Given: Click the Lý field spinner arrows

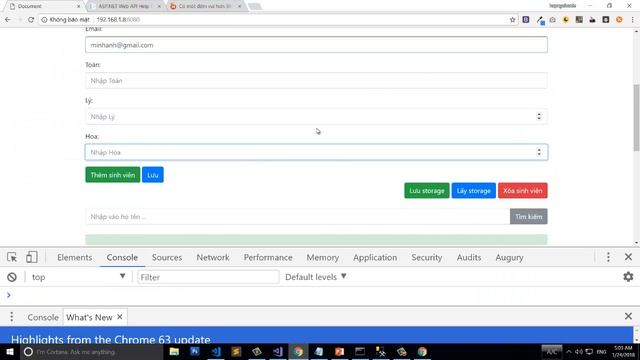Looking at the screenshot, I should click(539, 116).
